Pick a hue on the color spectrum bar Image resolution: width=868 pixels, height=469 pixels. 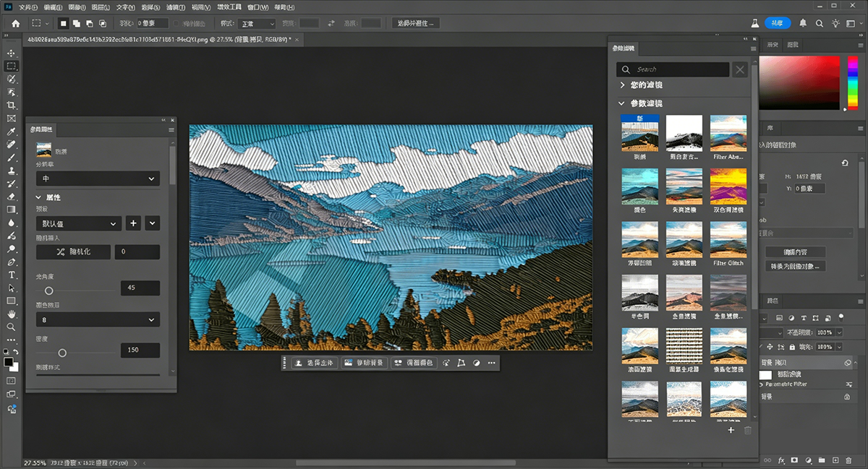pos(854,82)
